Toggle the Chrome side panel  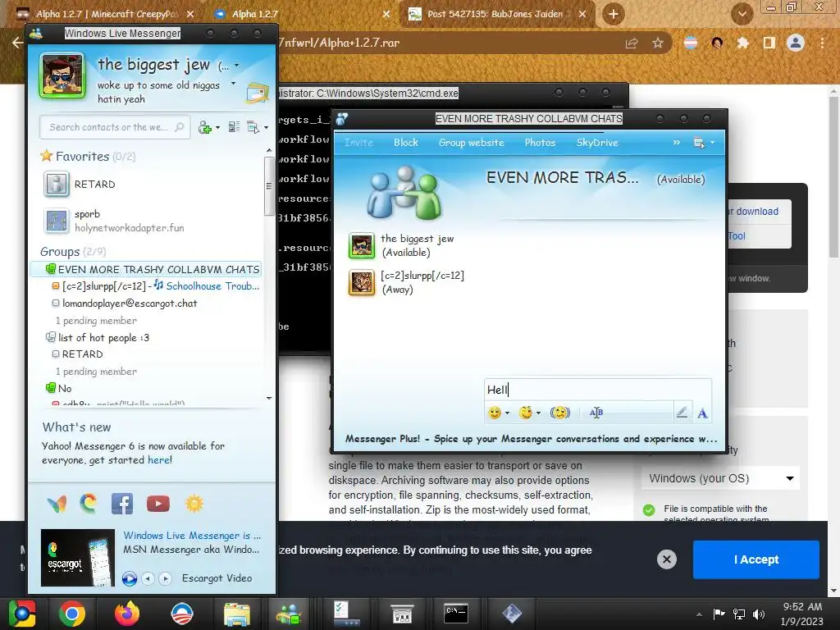[x=769, y=43]
